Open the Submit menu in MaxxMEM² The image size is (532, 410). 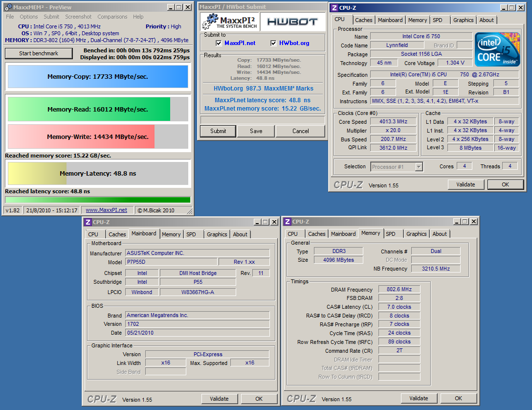tap(51, 17)
